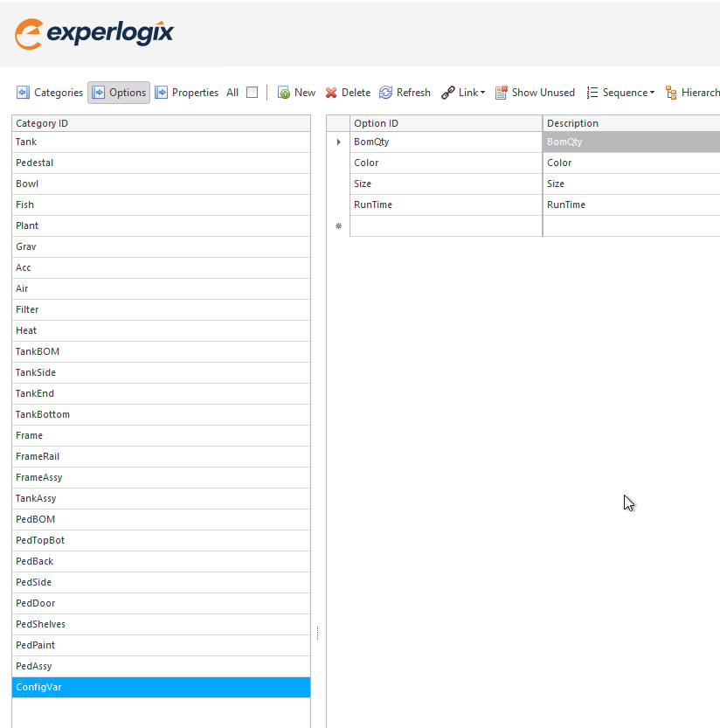Select the PedBOM category row

[x=161, y=519]
